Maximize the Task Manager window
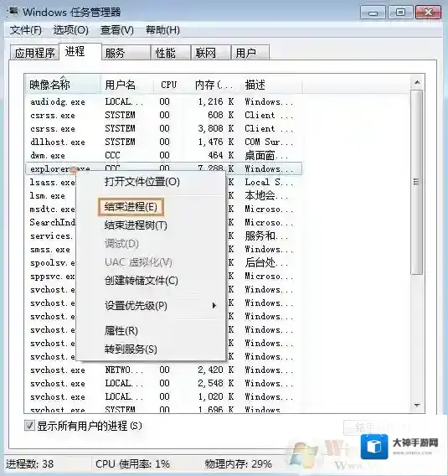448x476 pixels. coord(400,13)
